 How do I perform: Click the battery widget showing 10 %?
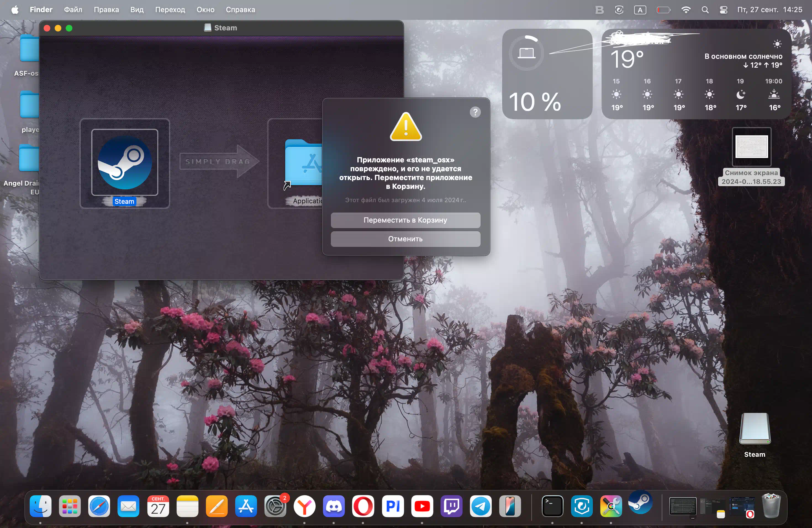coord(547,74)
